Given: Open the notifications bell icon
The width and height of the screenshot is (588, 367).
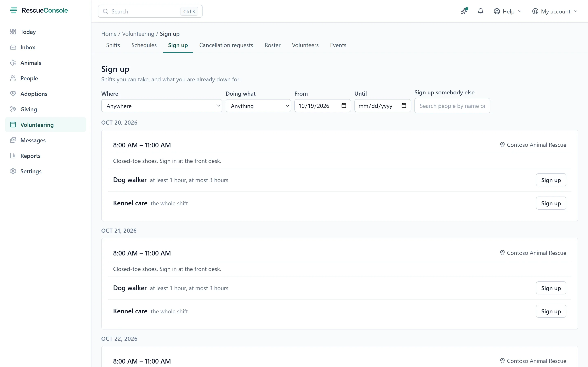Looking at the screenshot, I should 480,11.
